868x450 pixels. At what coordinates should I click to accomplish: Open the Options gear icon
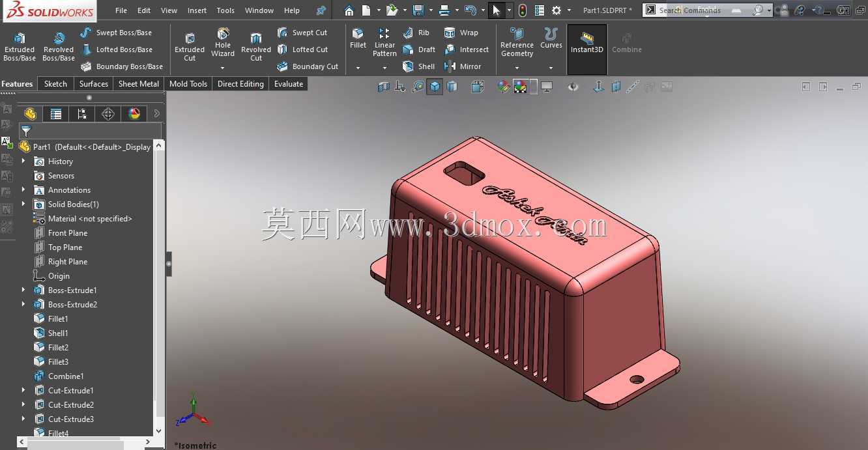(x=556, y=10)
